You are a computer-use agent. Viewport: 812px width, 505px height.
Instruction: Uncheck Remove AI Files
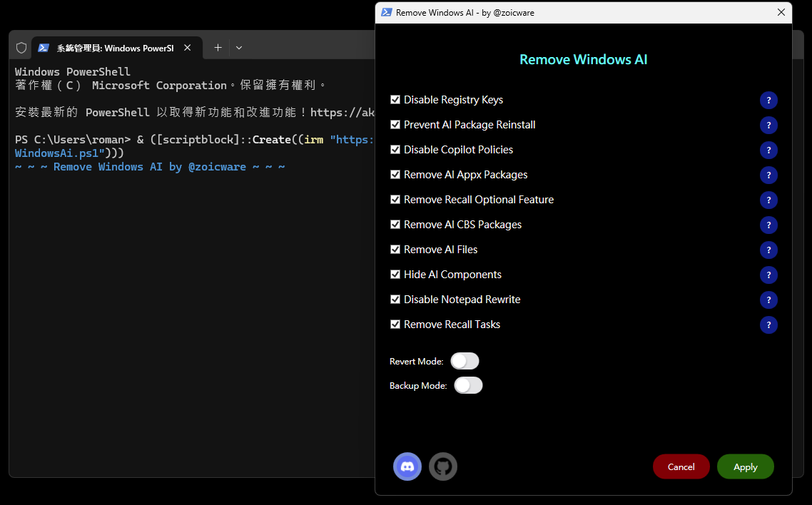395,250
